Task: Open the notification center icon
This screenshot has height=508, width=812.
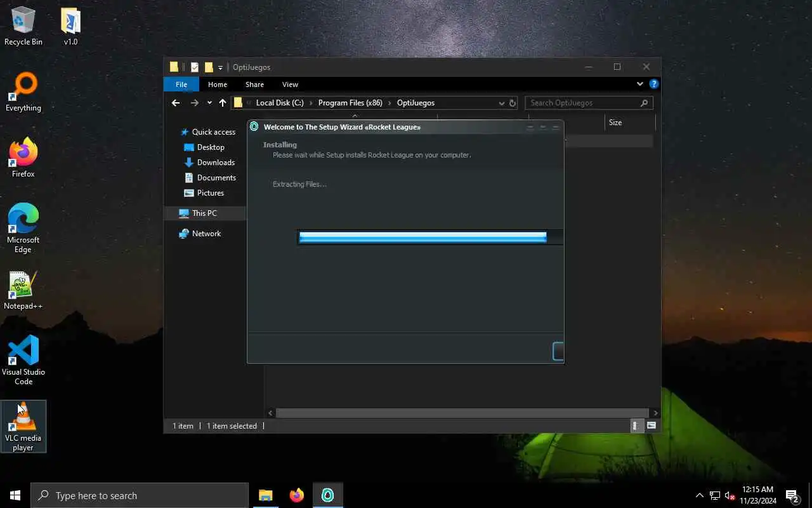Action: (792, 495)
